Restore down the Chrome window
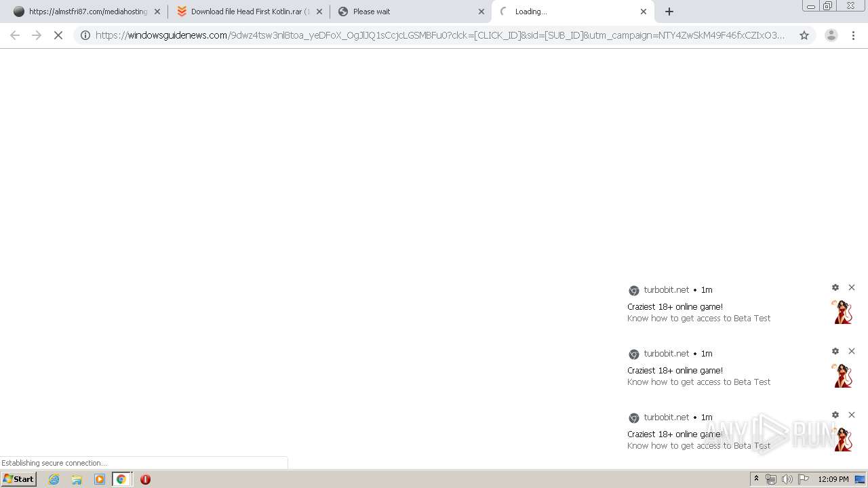 coord(828,5)
